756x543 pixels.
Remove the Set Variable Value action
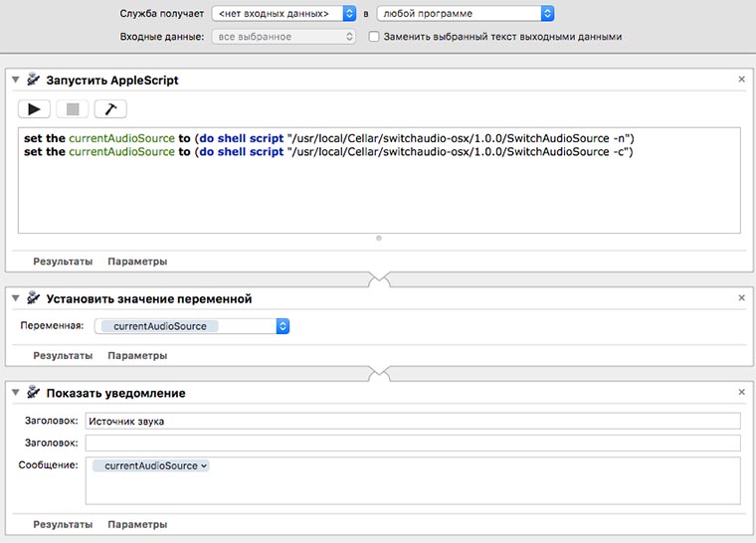(x=741, y=297)
